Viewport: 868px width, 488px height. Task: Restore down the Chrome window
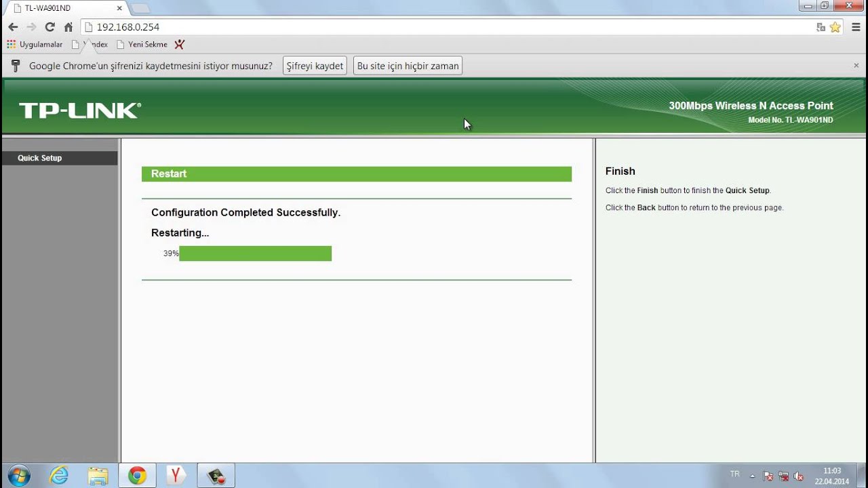(x=825, y=5)
